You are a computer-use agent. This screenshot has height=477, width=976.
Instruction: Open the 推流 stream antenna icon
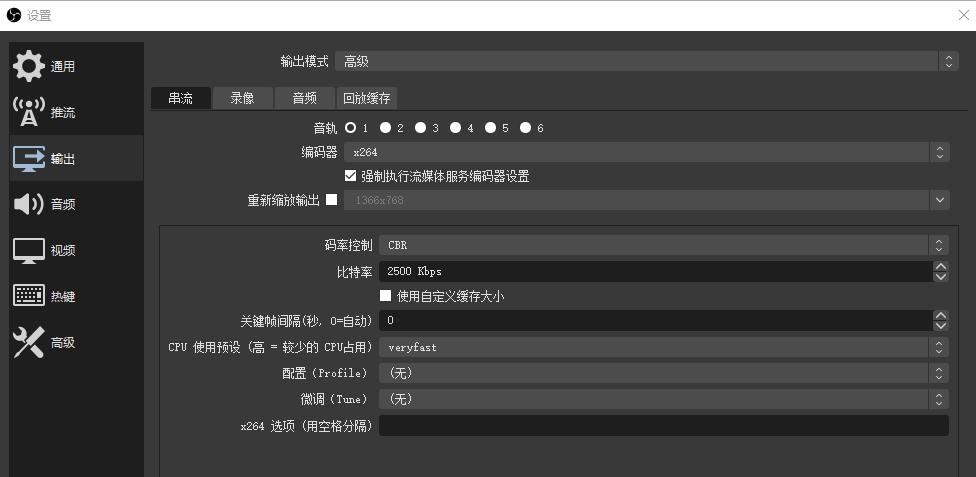(x=29, y=112)
